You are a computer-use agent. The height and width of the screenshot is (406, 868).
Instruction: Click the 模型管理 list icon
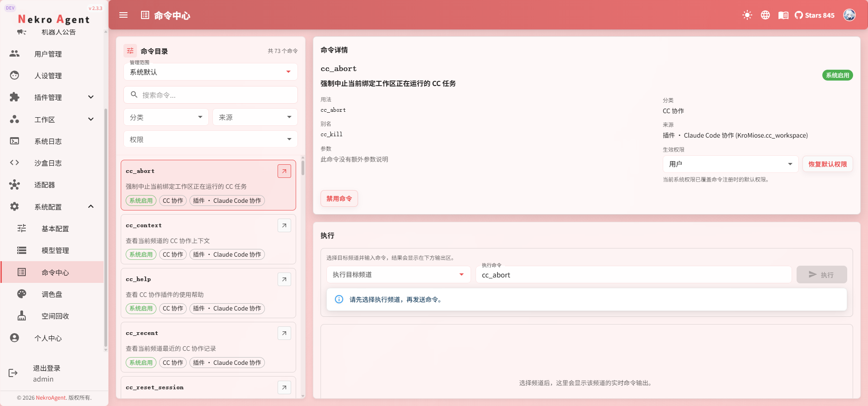[22, 250]
